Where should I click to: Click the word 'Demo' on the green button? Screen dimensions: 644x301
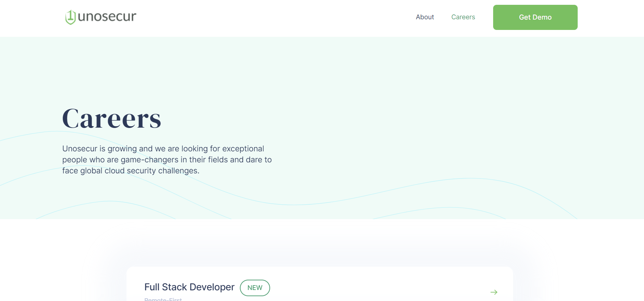coord(542,17)
